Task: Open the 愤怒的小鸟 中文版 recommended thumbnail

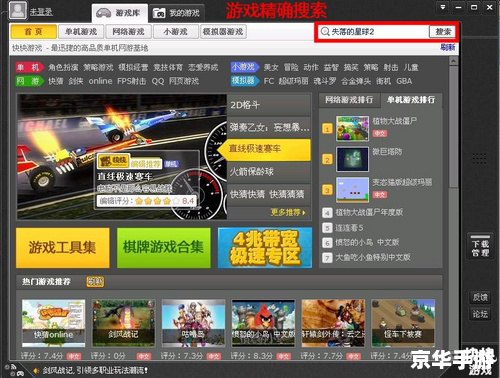Action: tap(263, 323)
